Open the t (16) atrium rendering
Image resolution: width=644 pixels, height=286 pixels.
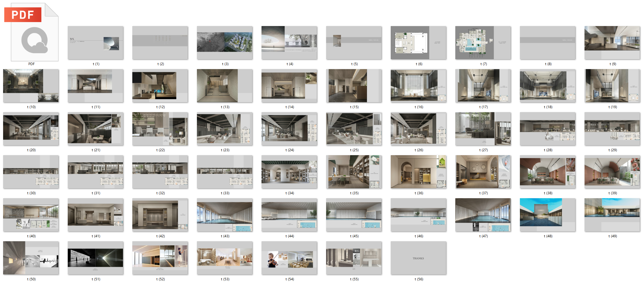point(418,86)
